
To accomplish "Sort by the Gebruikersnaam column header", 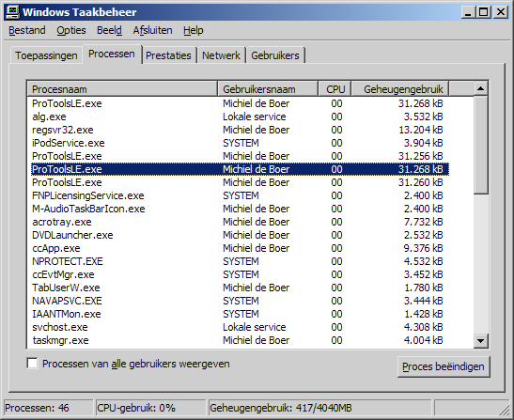I will (x=268, y=89).
